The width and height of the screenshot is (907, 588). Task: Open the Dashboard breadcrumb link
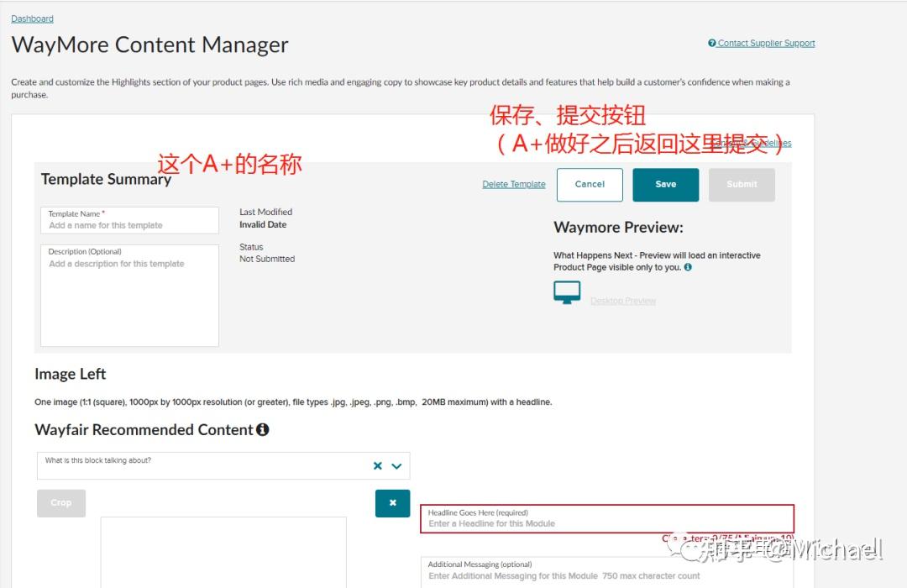click(33, 18)
